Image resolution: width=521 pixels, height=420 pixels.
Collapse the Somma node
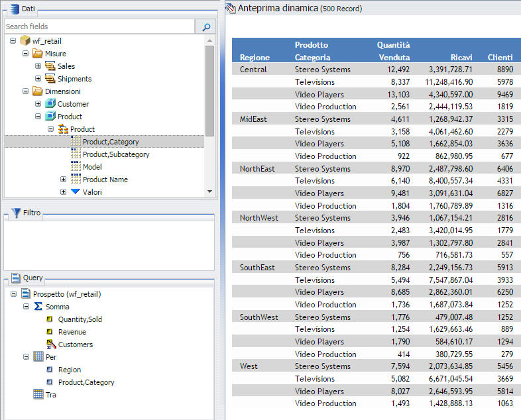[27, 307]
